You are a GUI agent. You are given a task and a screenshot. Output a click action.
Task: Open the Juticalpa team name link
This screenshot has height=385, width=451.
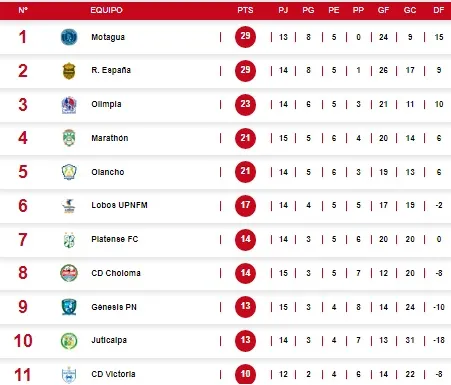click(109, 340)
